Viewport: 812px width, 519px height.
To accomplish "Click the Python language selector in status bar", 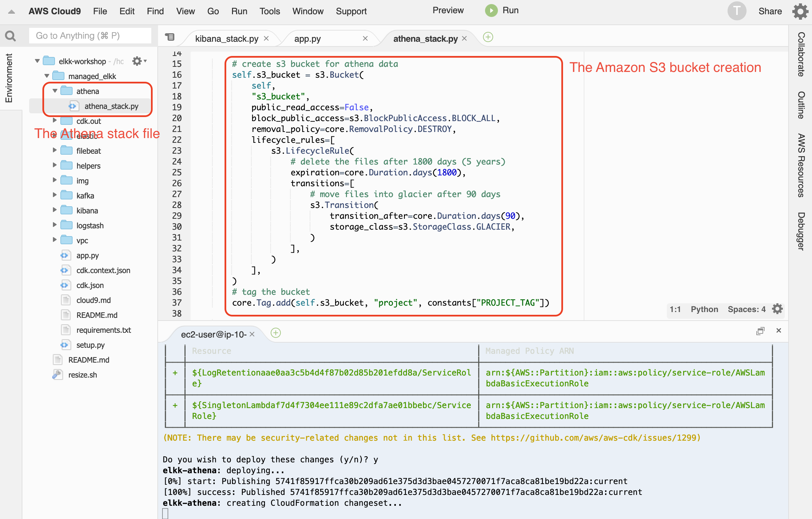I will tap(704, 309).
